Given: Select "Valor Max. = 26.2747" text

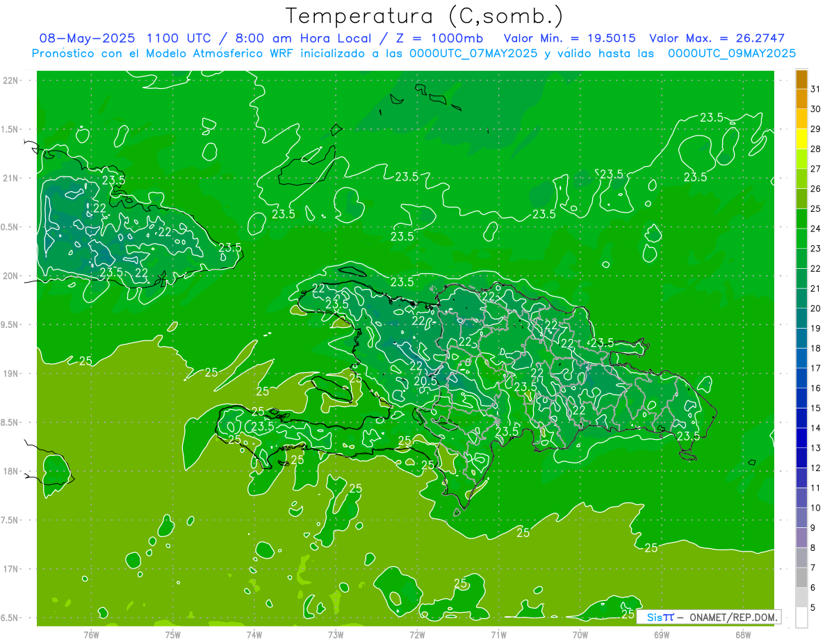Looking at the screenshot, I should [x=717, y=38].
